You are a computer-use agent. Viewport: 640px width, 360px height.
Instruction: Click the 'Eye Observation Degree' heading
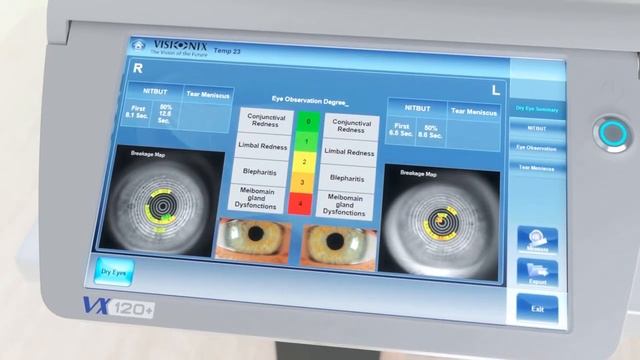(x=310, y=100)
